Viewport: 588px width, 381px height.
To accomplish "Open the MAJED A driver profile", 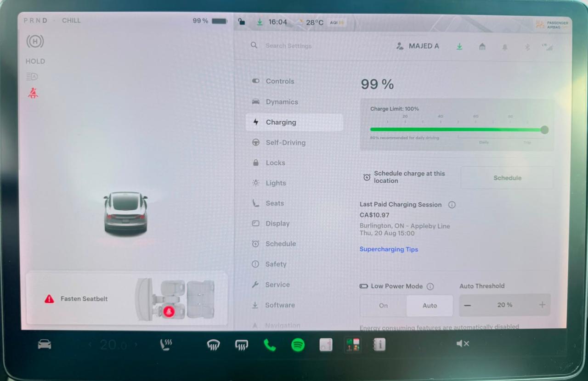I will (418, 46).
